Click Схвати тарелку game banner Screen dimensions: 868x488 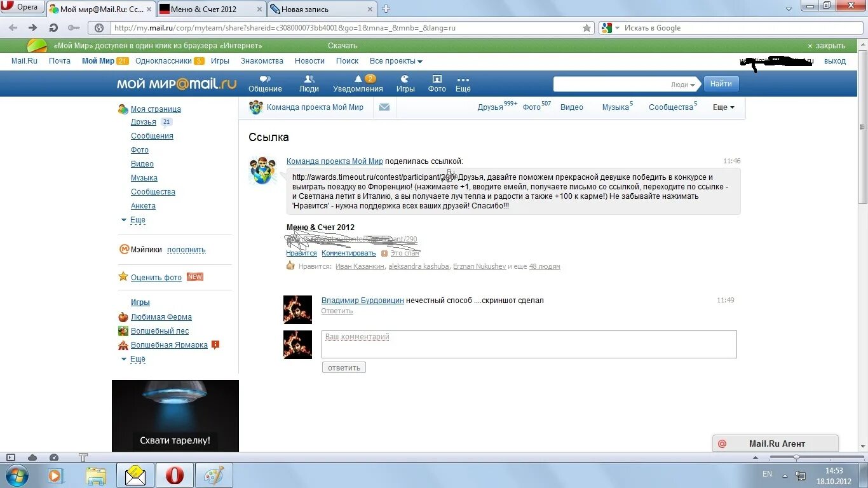(x=175, y=416)
